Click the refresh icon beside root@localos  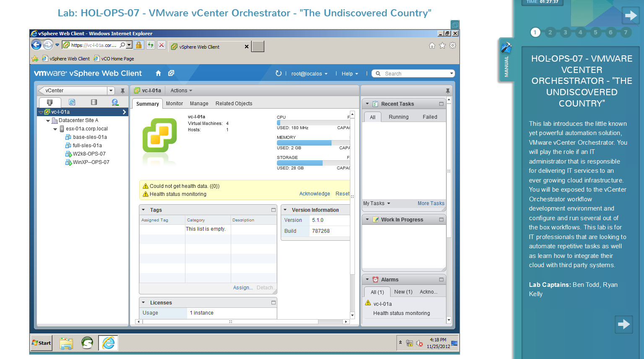(x=279, y=73)
